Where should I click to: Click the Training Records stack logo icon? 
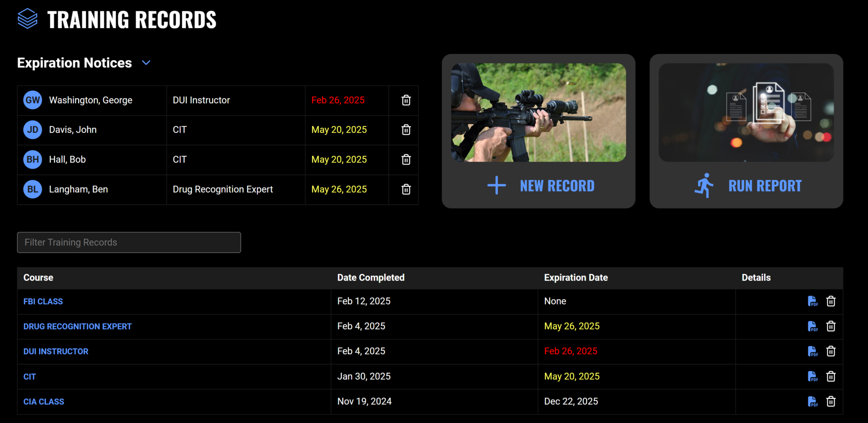coord(28,19)
